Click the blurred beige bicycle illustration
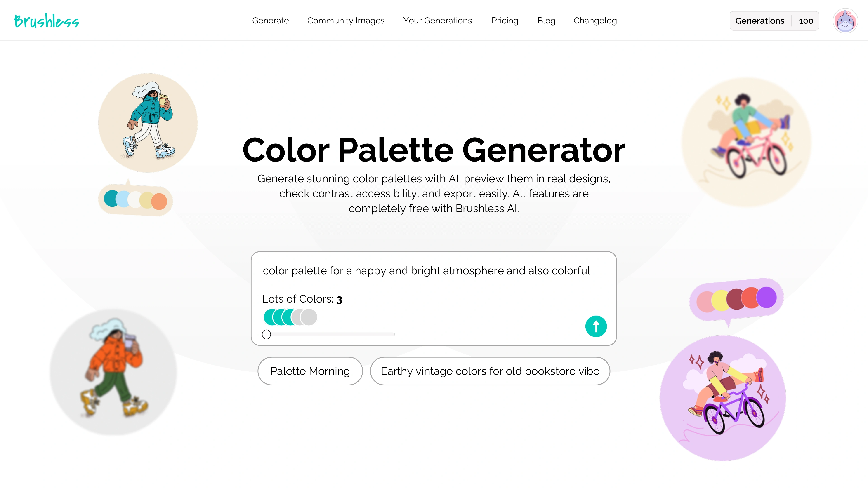The image size is (868, 488). point(746,142)
